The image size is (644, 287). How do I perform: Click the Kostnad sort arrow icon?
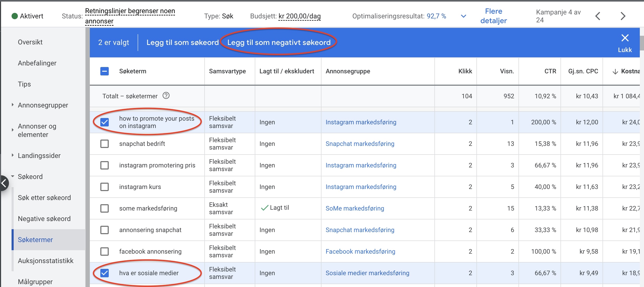(615, 71)
